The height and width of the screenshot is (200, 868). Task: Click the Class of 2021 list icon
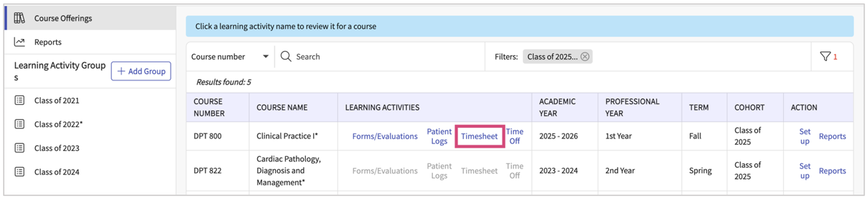[x=20, y=100]
